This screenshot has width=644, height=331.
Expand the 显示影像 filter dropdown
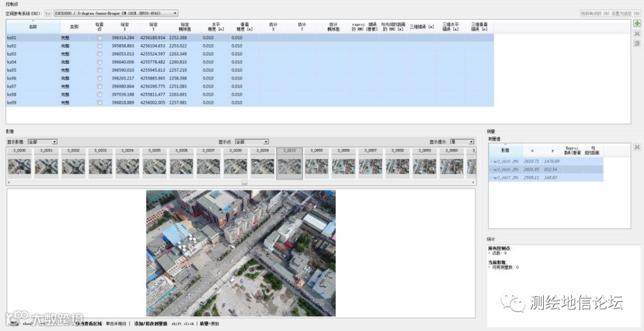[42, 142]
